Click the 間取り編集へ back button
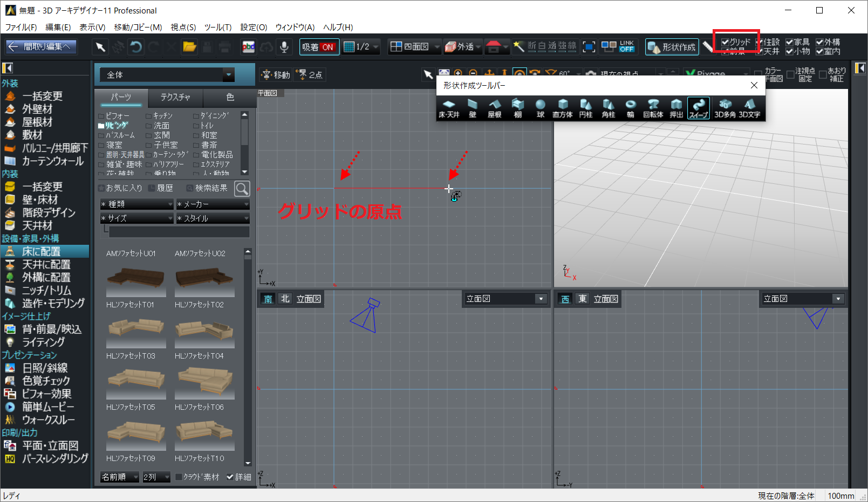 (x=41, y=47)
